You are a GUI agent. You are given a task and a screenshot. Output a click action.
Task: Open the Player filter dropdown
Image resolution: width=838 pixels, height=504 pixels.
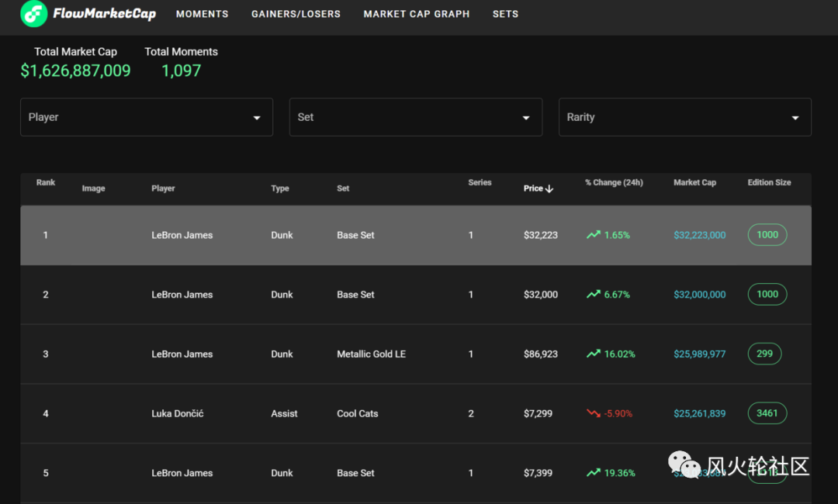(147, 117)
